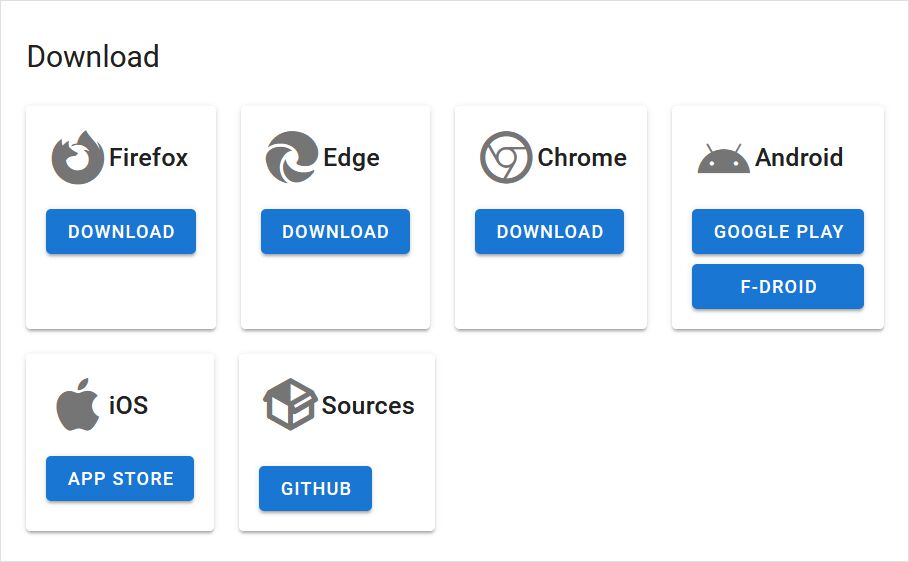
Task: Click the Chrome logo icon
Action: 505,158
